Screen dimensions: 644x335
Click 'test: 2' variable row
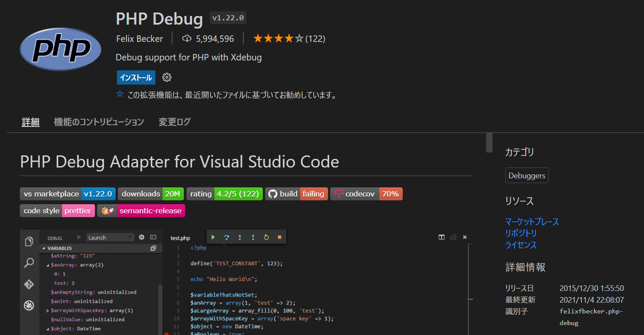tap(64, 283)
